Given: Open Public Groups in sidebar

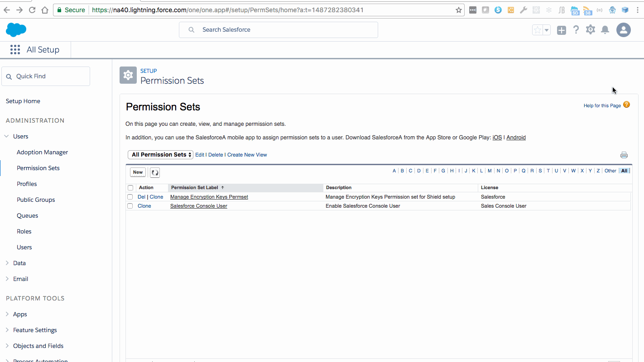Looking at the screenshot, I should tap(36, 200).
